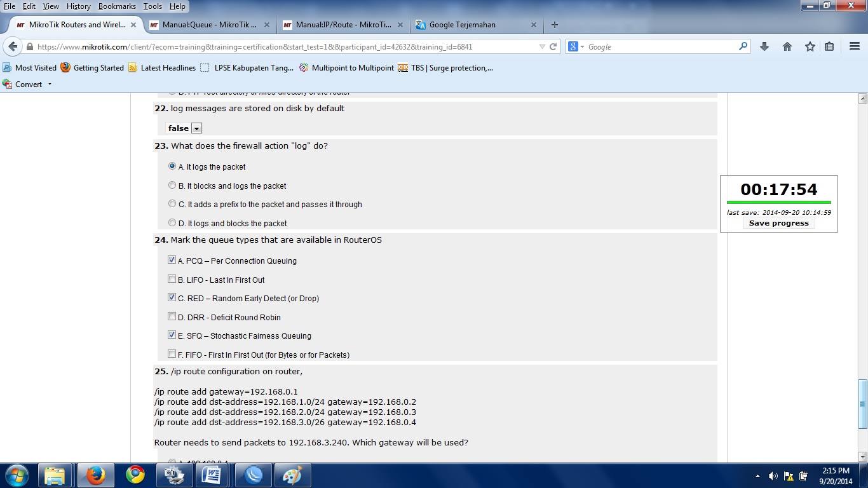868x488 pixels.
Task: Expand the Convert toolbar dropdown
Action: click(50, 85)
